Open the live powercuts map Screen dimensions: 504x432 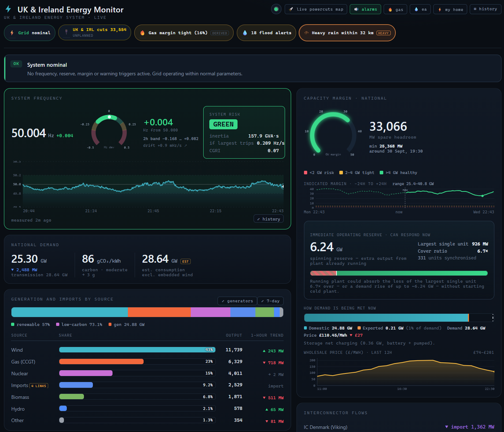click(x=315, y=9)
